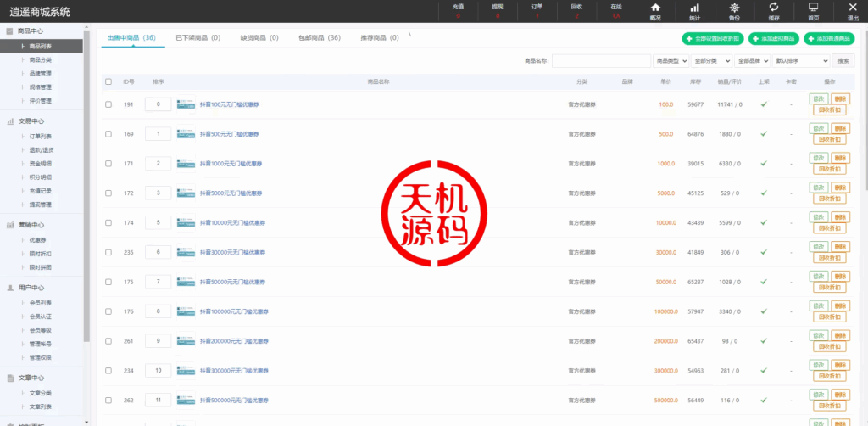
Task: Tick the checkbox for product ID 191
Action: tap(108, 104)
